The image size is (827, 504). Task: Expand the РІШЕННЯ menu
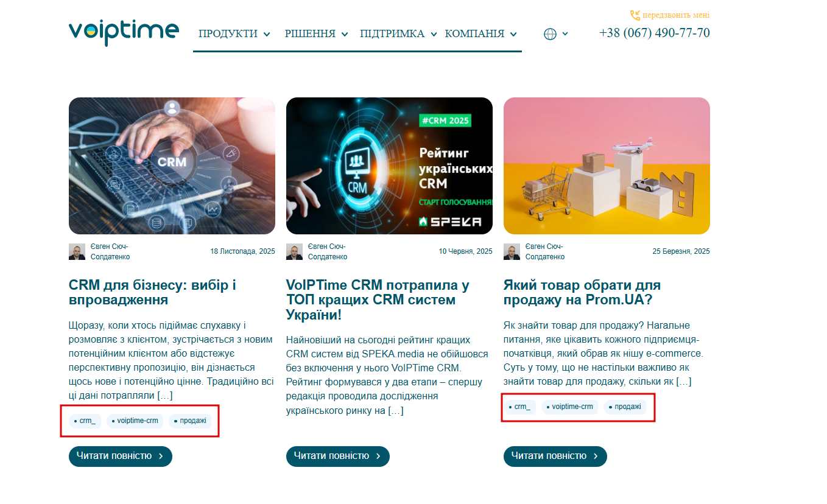tap(317, 33)
